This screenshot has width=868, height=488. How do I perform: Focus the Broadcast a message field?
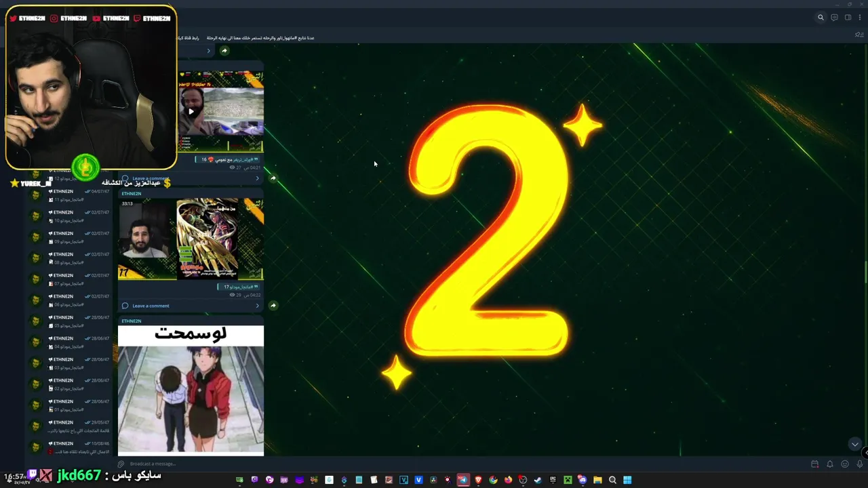pyautogui.click(x=461, y=464)
